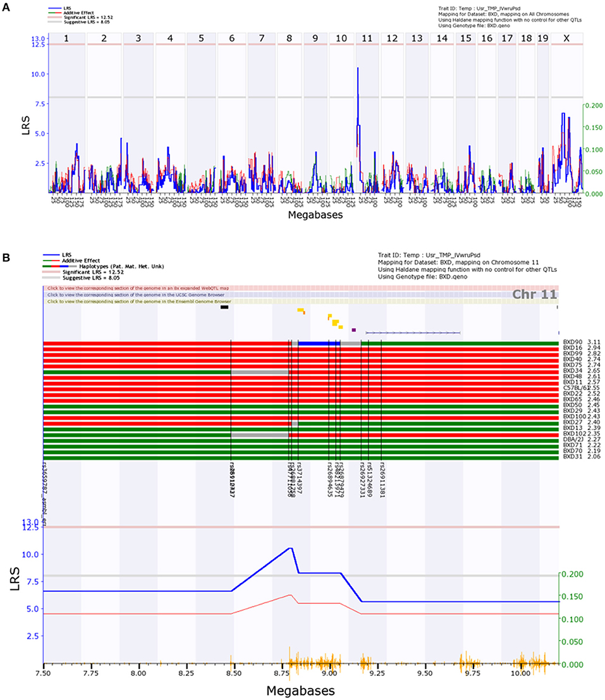Click the 10.00 tick on panel B x-axis

(520, 673)
